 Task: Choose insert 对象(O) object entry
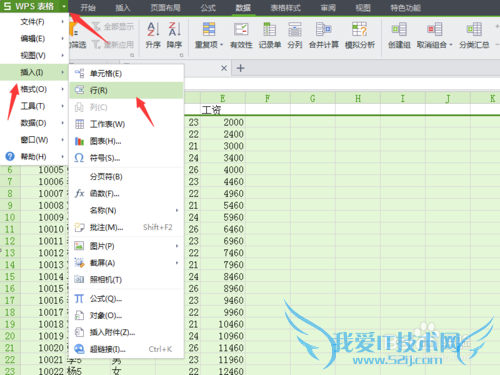(127, 315)
